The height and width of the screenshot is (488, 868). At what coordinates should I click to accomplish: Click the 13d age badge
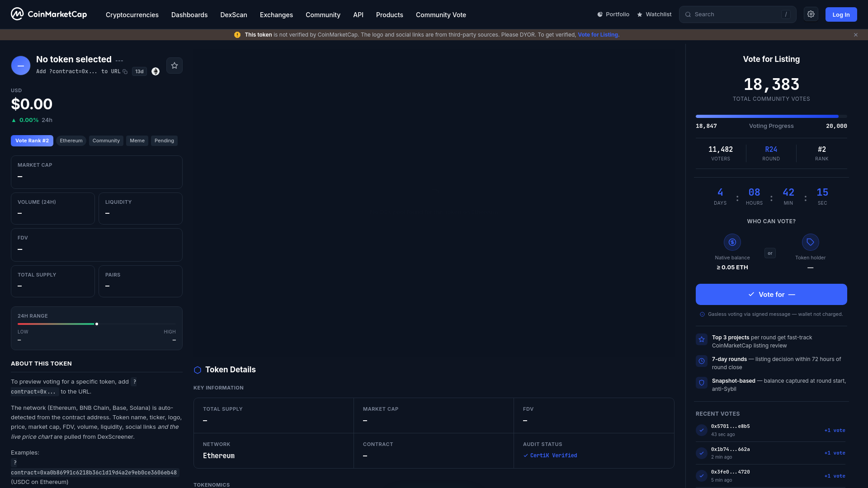click(x=139, y=71)
